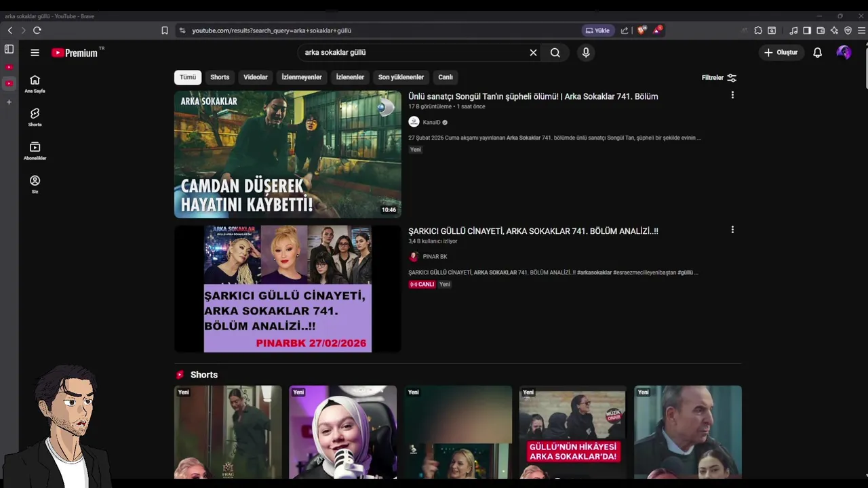Image resolution: width=868 pixels, height=488 pixels.
Task: Open the 'Camdan düşerek hayatını kaybetti' video thumbnail
Action: 288,155
